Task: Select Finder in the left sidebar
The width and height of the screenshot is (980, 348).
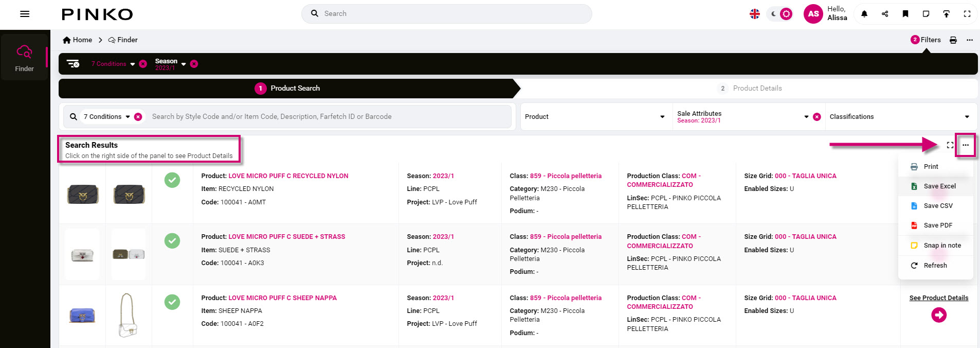Action: point(24,58)
